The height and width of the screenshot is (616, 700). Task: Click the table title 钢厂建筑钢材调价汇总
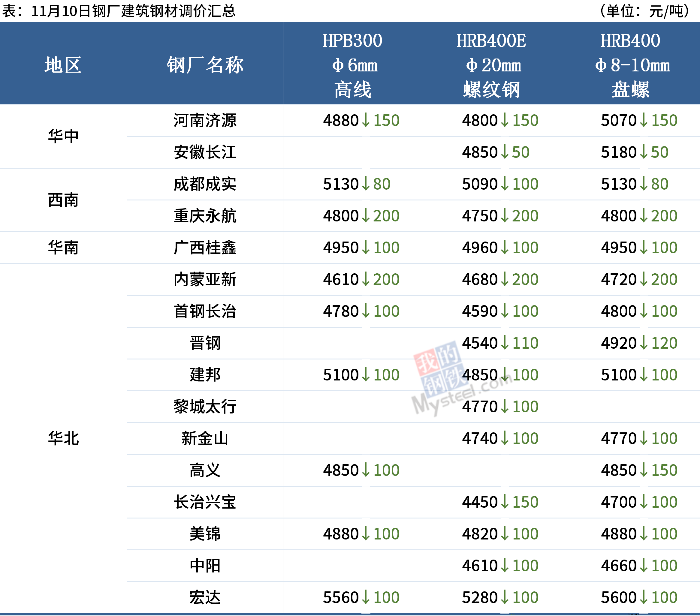point(164,11)
